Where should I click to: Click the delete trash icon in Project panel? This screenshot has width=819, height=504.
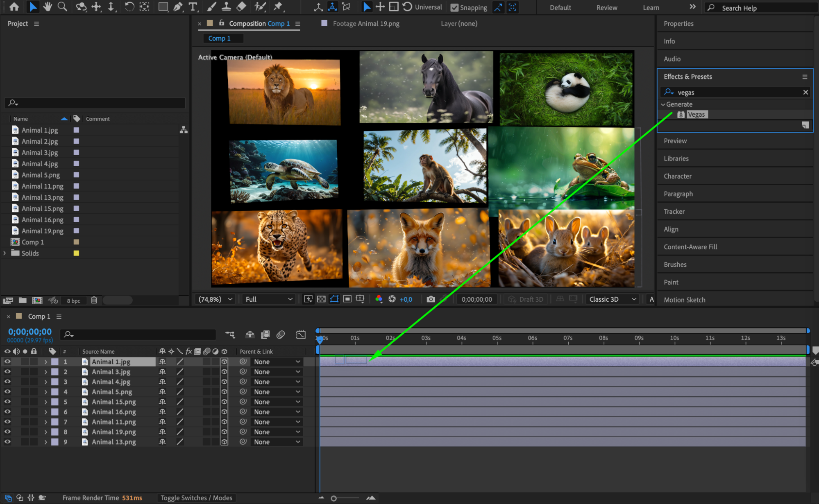tap(94, 300)
